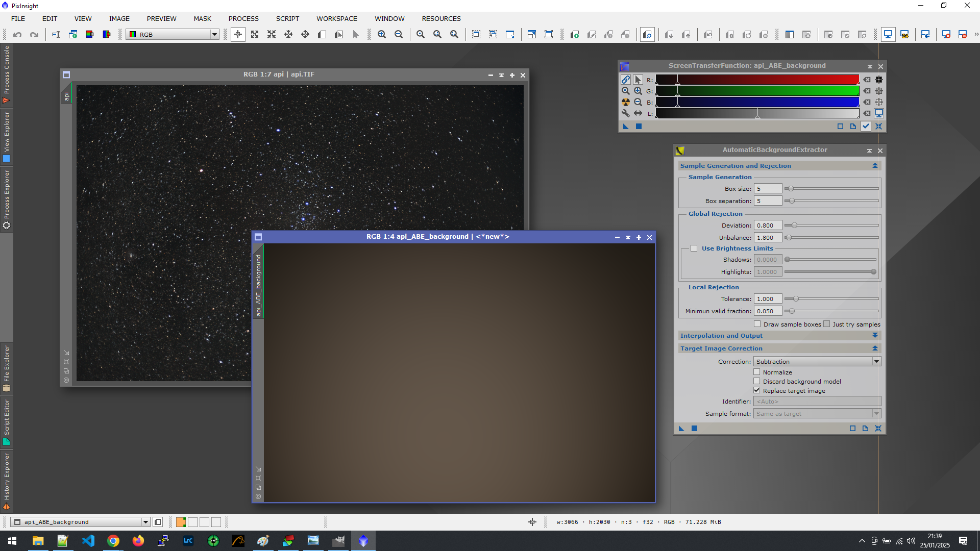The image size is (980, 551).
Task: Click the STF zoom-out magnifier icon
Action: point(638,102)
